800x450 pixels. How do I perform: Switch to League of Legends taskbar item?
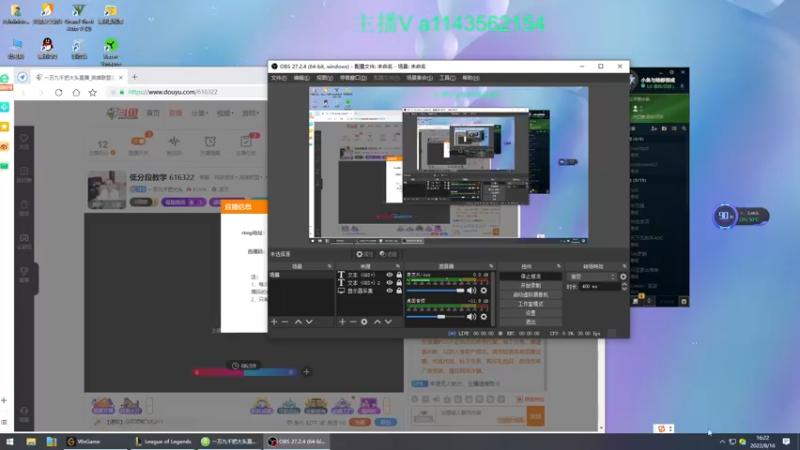[x=163, y=441]
